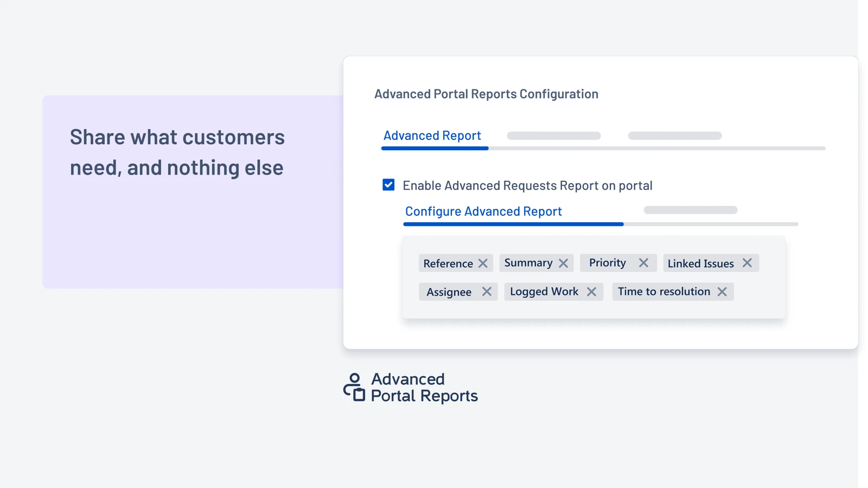
Task: Click the Logged Work tag label
Action: click(544, 292)
